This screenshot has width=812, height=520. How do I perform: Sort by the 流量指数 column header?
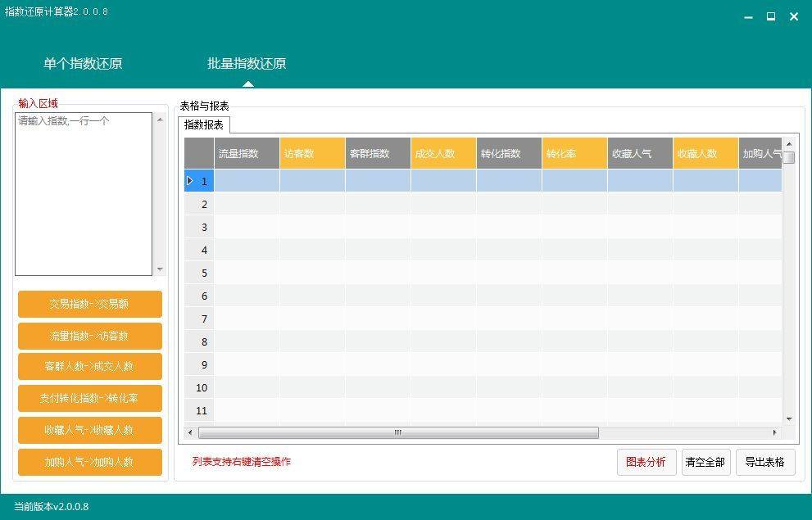pyautogui.click(x=247, y=153)
